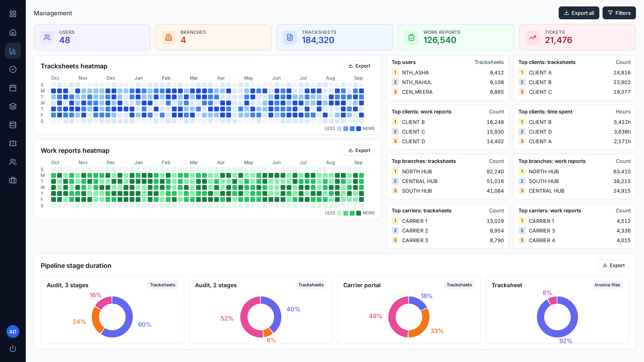The height and width of the screenshot is (362, 644).
Task: Open the briefcase sidebar icon
Action: (13, 180)
